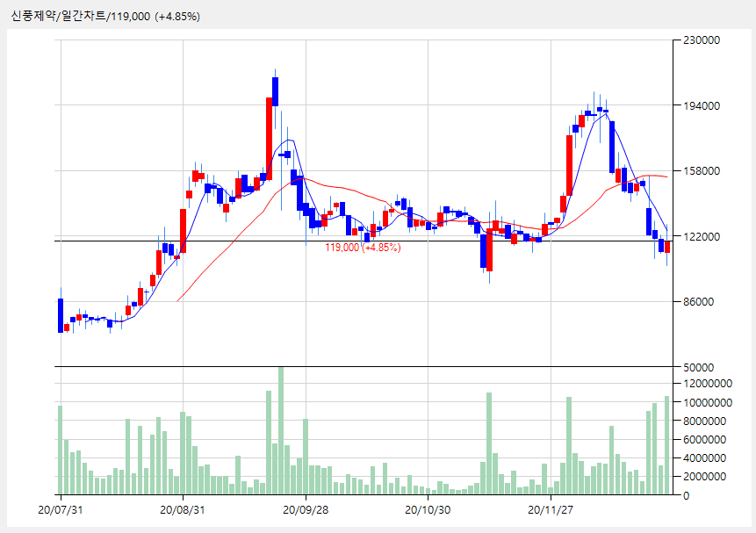Screen dimensions: 756x533
Task: Click the 194000 price axis label
Action: click(x=702, y=105)
